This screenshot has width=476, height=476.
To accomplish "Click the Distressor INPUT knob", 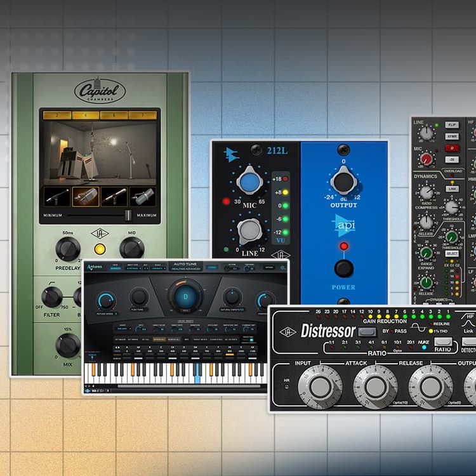I will 320,387.
